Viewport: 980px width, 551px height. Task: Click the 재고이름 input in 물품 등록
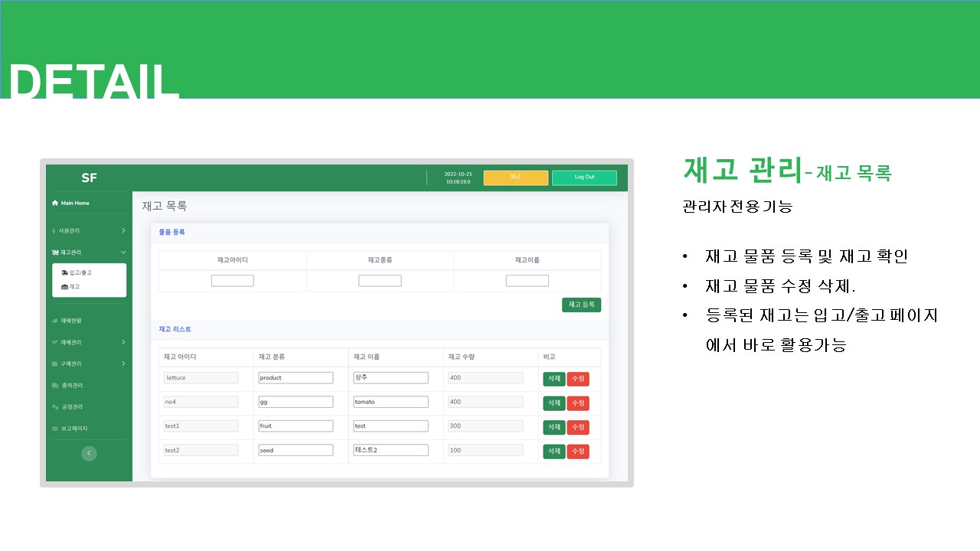(528, 281)
